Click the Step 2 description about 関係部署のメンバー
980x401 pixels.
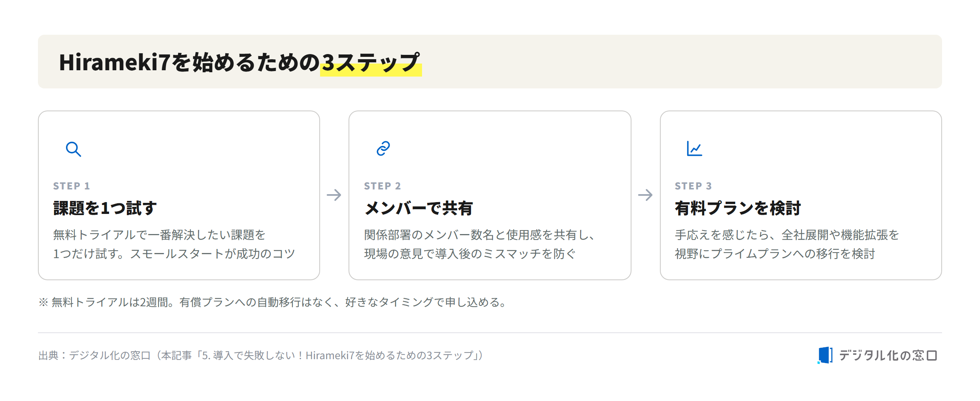click(x=479, y=244)
